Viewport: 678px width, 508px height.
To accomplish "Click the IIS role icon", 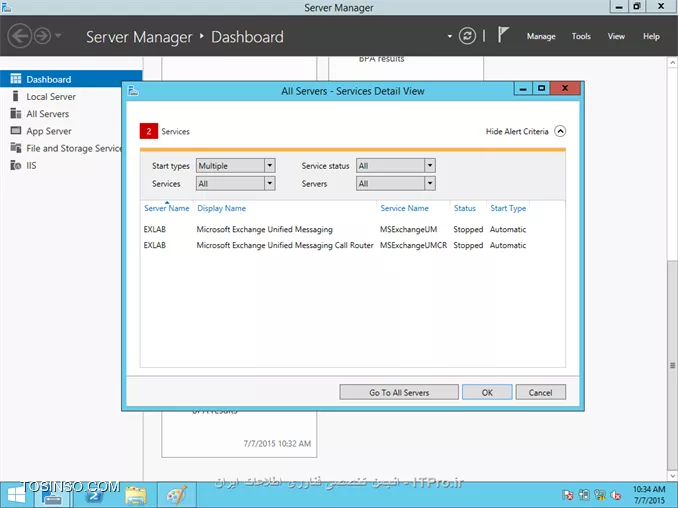I will point(16,165).
